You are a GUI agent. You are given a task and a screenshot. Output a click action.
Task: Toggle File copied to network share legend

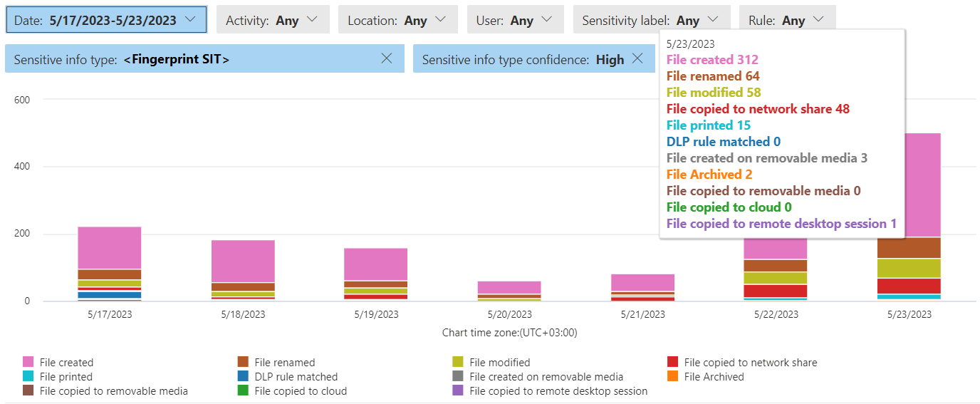(x=673, y=362)
